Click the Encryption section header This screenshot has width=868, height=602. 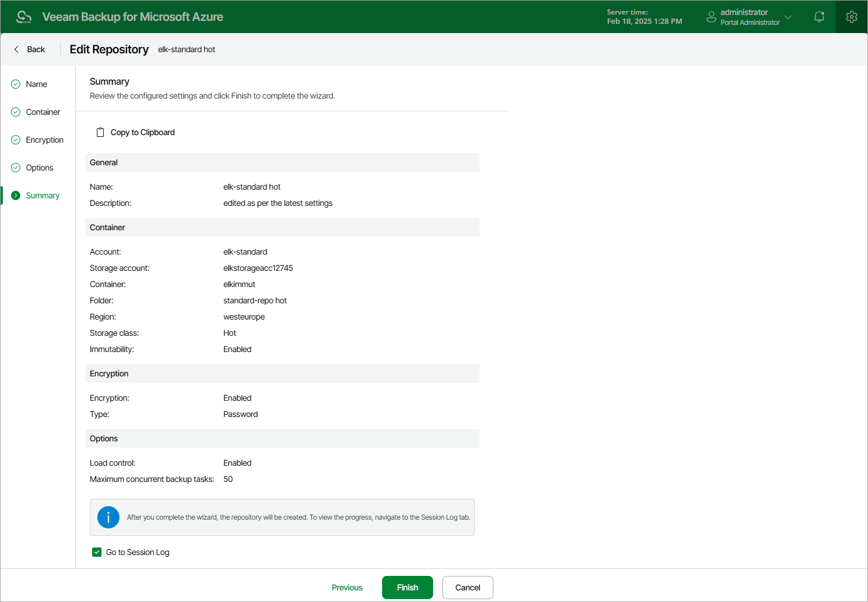(282, 373)
